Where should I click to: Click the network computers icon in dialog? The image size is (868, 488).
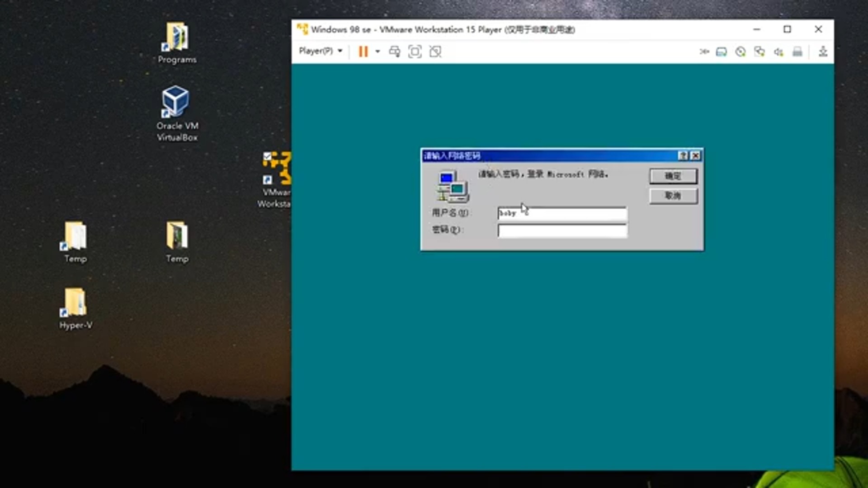453,186
